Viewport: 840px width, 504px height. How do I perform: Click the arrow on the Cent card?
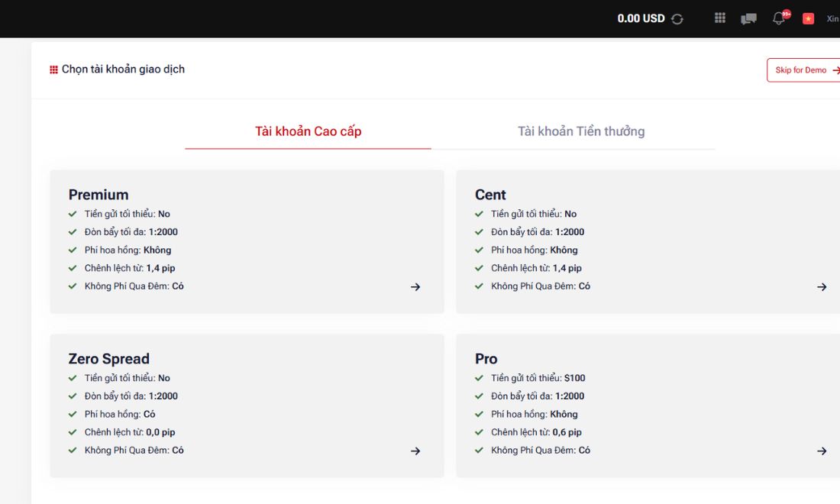coord(822,287)
